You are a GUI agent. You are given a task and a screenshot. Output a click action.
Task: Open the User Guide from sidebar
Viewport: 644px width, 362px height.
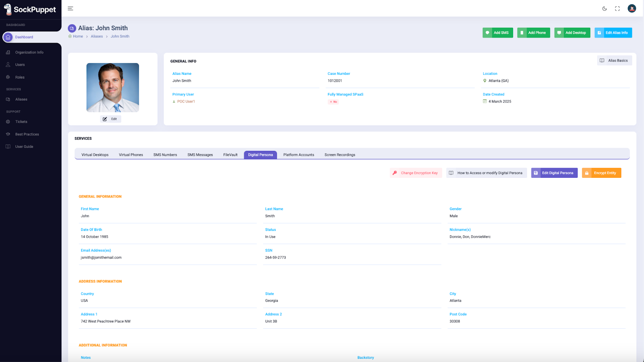coord(24,147)
